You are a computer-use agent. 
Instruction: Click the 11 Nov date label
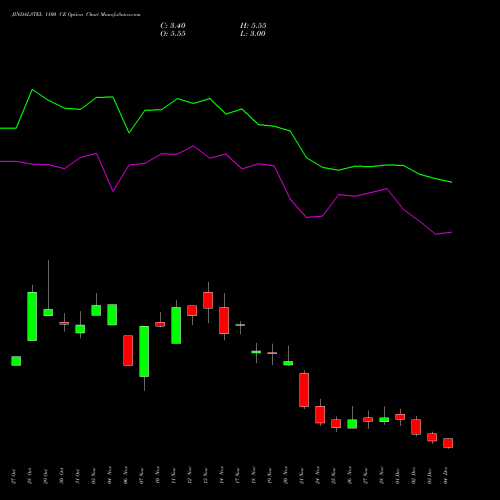173,475
